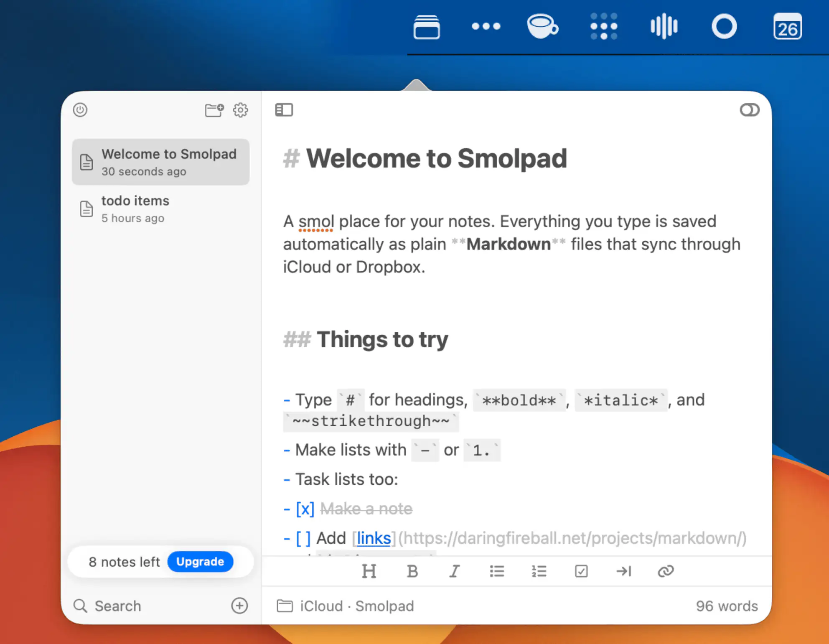Insert a heading with the H button
The image size is (829, 644).
(x=369, y=571)
